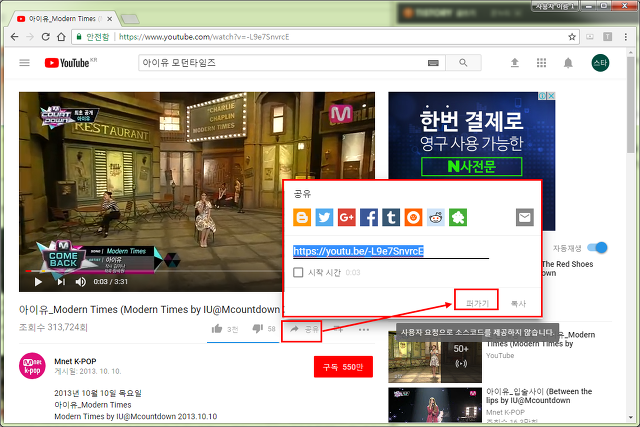The image size is (640, 427).
Task: Open the share button below video
Action: (x=304, y=329)
